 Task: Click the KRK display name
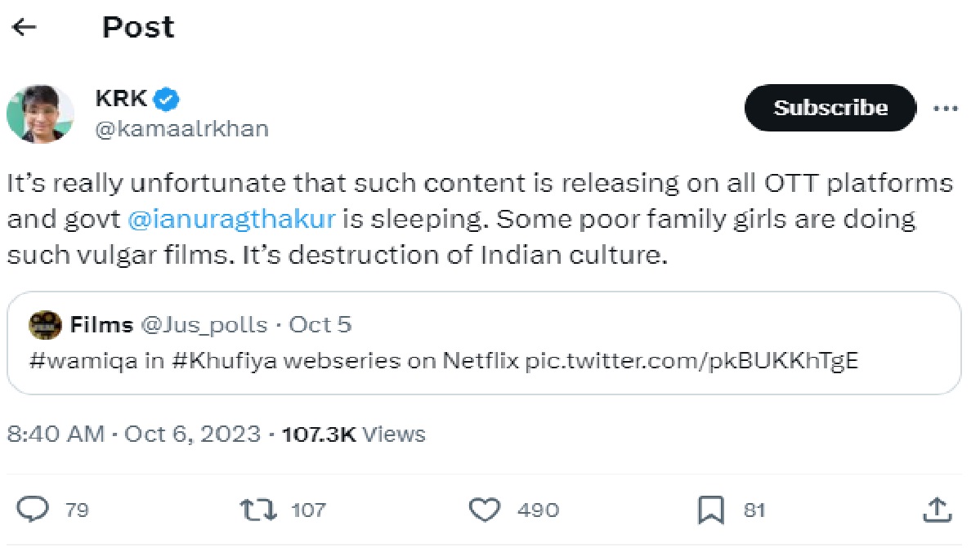(121, 99)
